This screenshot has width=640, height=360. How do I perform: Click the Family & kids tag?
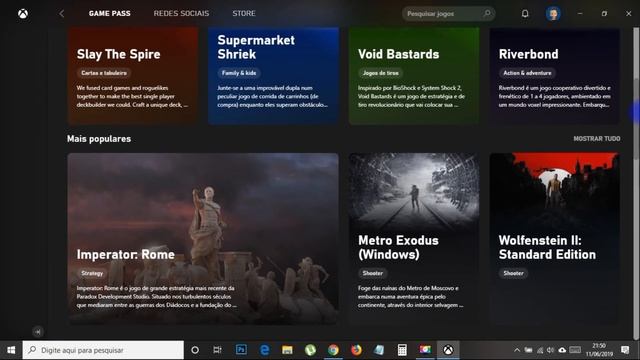239,73
